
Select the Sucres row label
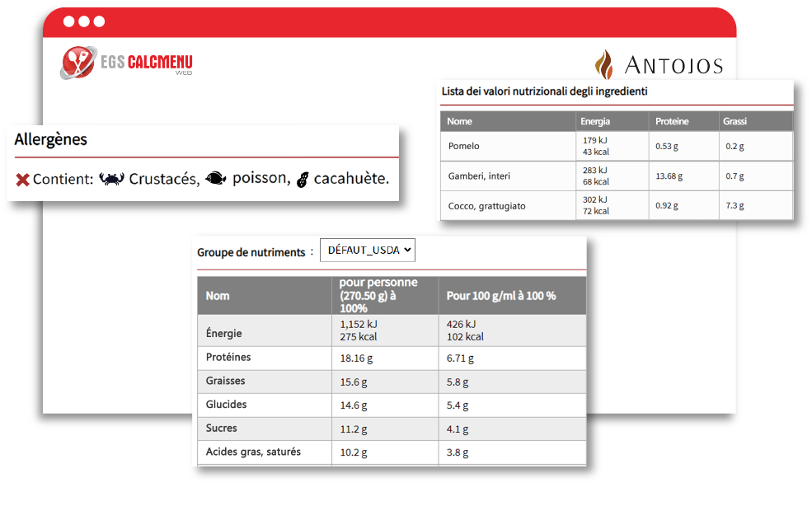pos(221,429)
